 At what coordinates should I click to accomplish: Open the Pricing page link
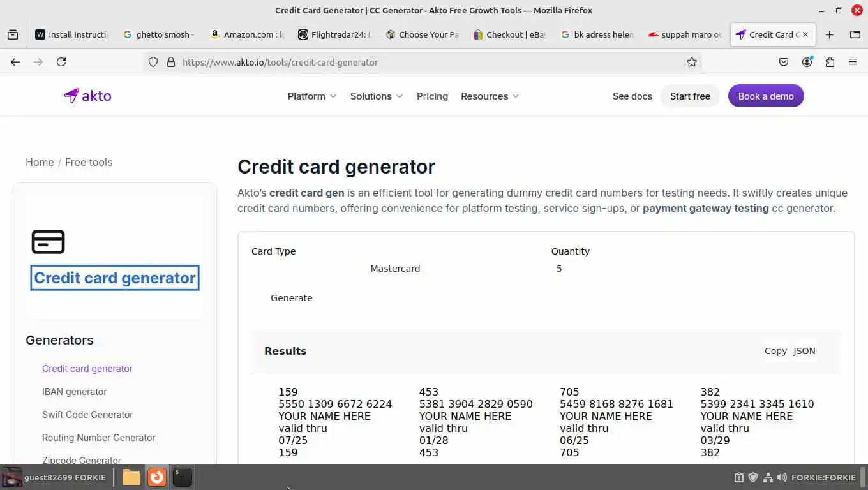tap(432, 96)
